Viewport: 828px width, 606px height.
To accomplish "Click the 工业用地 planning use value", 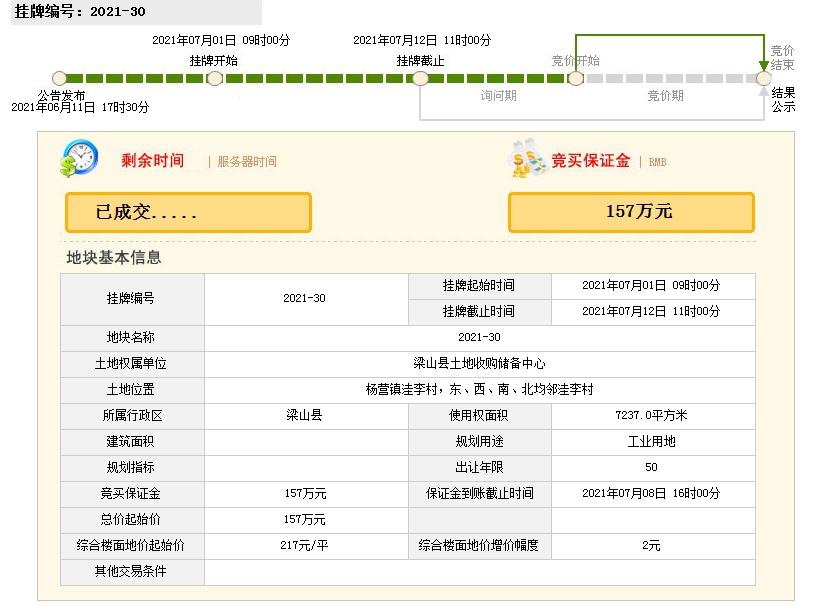I will pyautogui.click(x=651, y=442).
